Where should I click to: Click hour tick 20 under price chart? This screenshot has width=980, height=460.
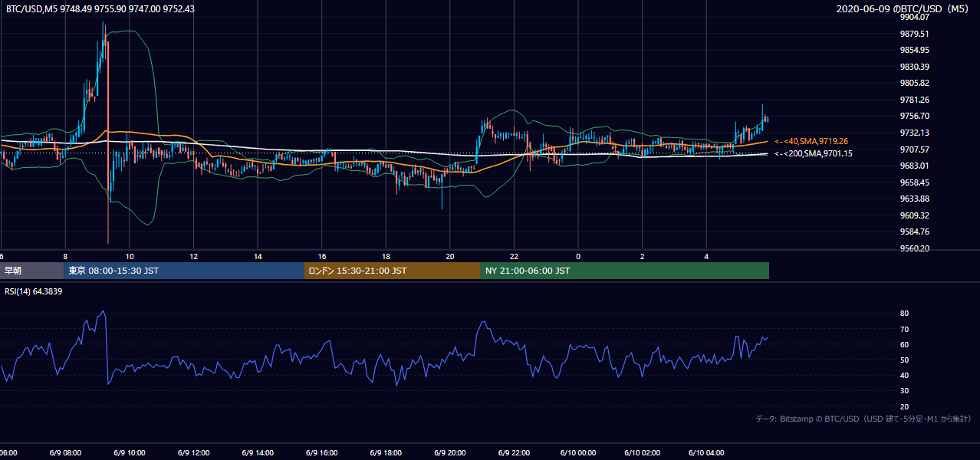[450, 256]
